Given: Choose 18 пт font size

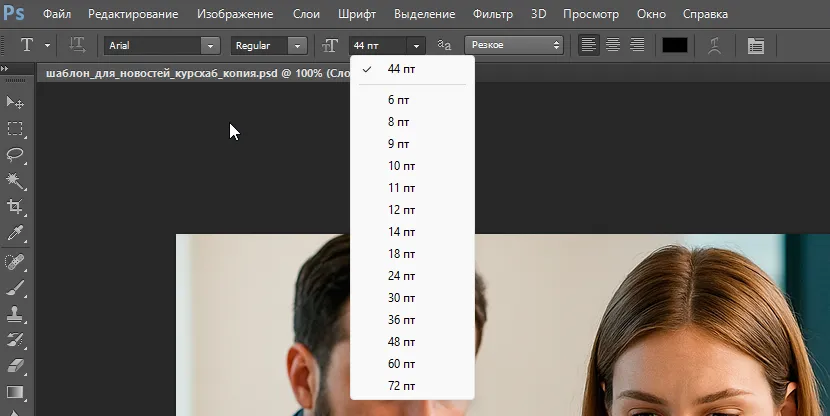Looking at the screenshot, I should coord(412,254).
